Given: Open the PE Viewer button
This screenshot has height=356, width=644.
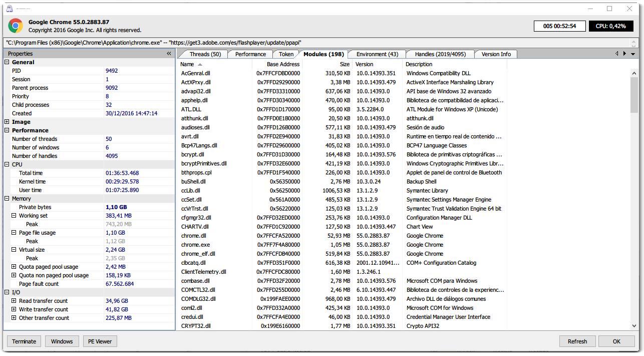Looking at the screenshot, I should click(100, 341).
